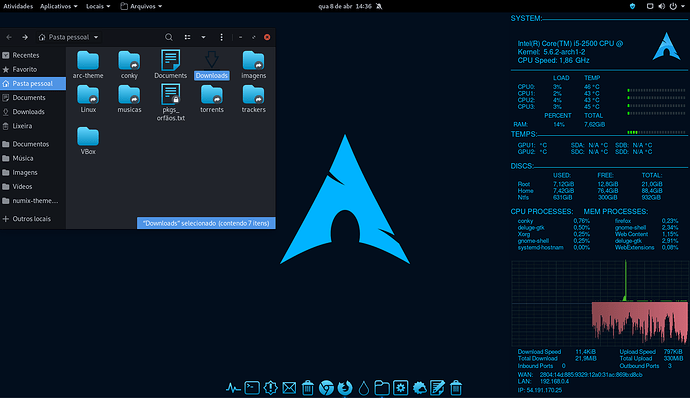Viewport: 690px width, 398px height.
Task: Open the numix-theme bookmark in sidebar
Action: coord(33,200)
